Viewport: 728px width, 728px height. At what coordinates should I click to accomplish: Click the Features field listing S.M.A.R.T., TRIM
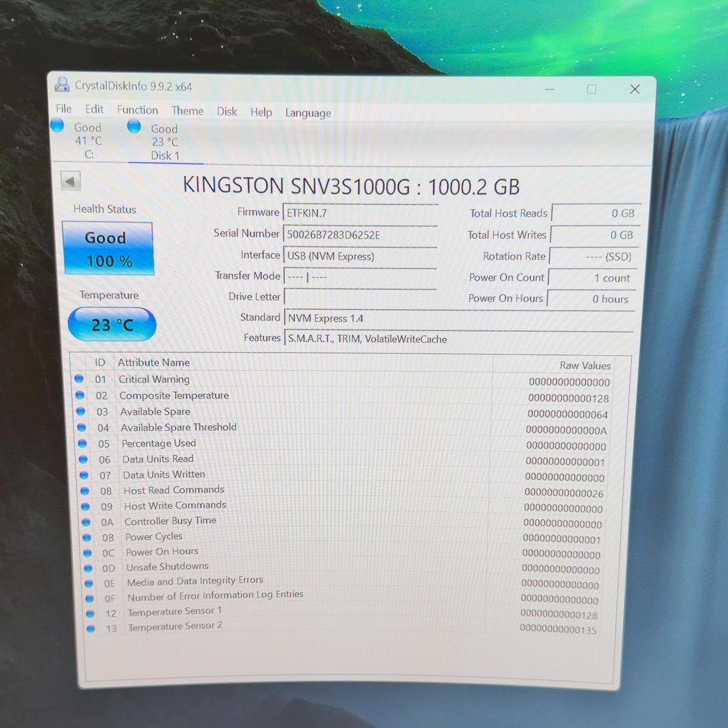coord(459,339)
